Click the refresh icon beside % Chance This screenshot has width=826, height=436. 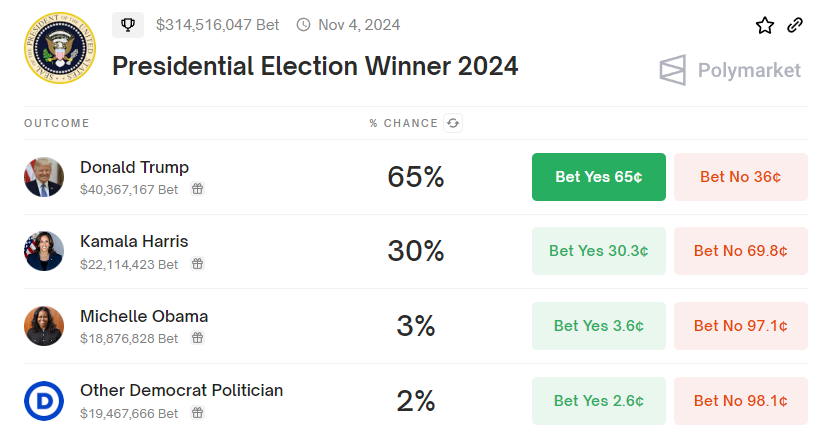(453, 123)
